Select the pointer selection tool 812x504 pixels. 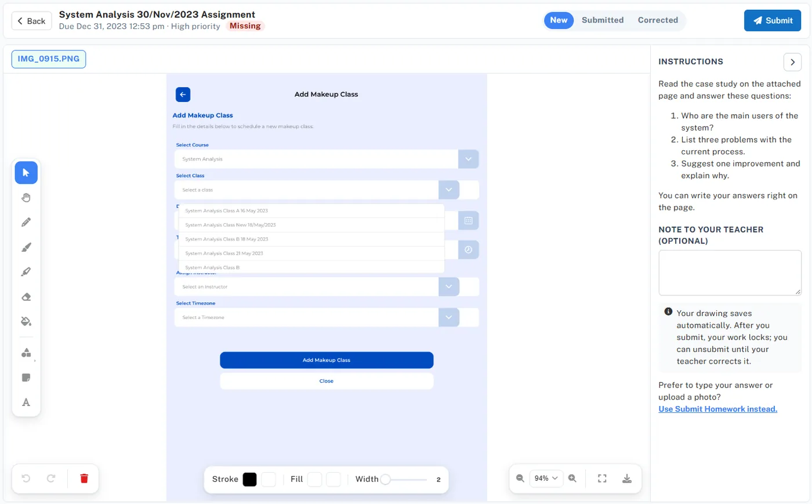(26, 173)
